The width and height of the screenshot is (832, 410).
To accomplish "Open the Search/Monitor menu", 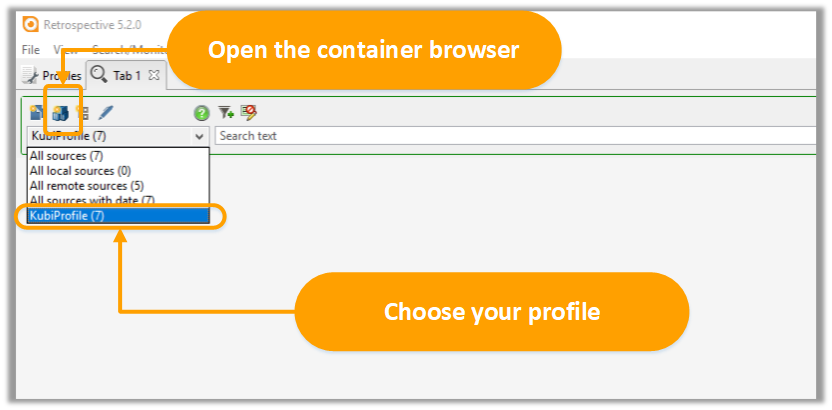I will coord(129,50).
